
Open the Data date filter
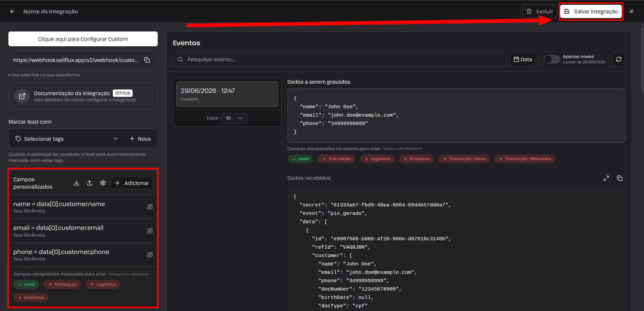click(x=523, y=59)
